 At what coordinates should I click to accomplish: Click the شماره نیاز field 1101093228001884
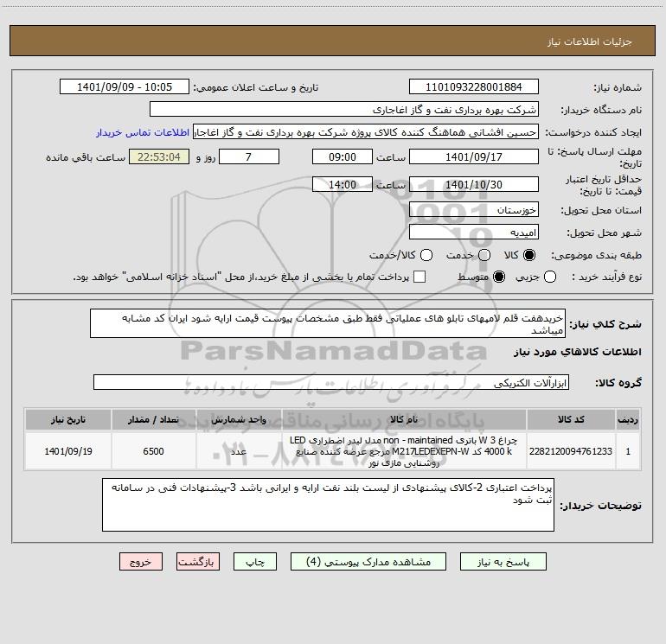pos(474,86)
